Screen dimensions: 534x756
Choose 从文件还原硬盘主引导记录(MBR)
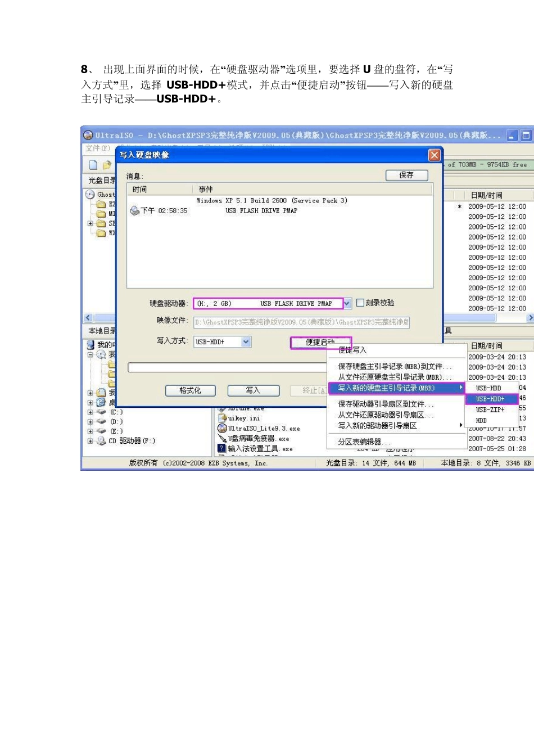coord(397,377)
